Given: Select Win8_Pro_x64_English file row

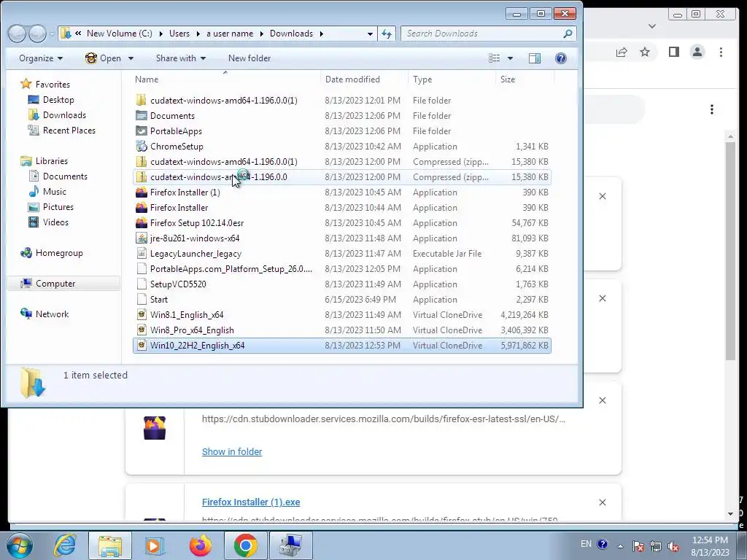Looking at the screenshot, I should pos(342,330).
